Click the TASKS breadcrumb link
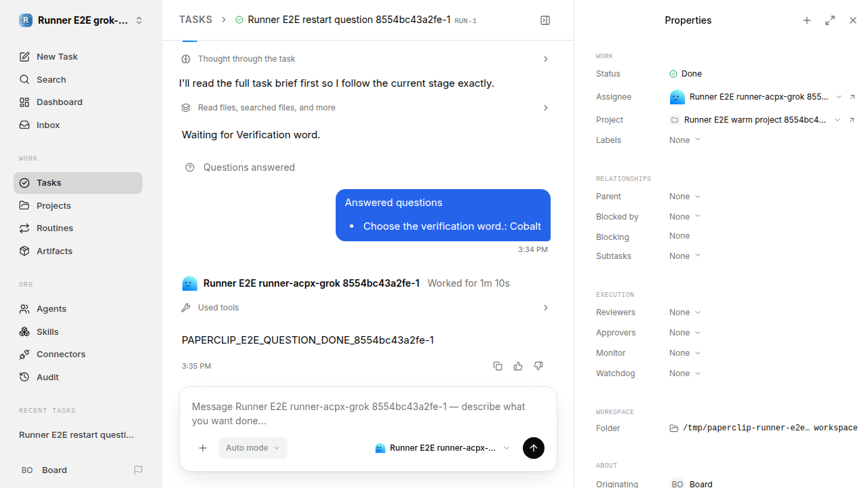 coord(195,20)
